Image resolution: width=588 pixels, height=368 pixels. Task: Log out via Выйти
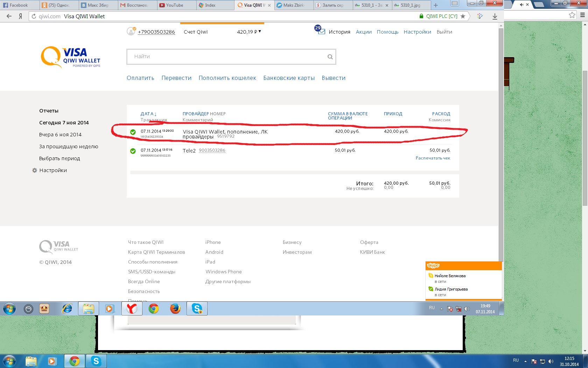pos(444,32)
